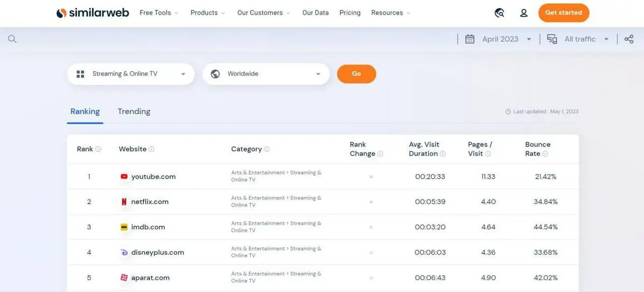Image resolution: width=644 pixels, height=292 pixels.
Task: Click the info icon next to Rank
Action: point(98,149)
